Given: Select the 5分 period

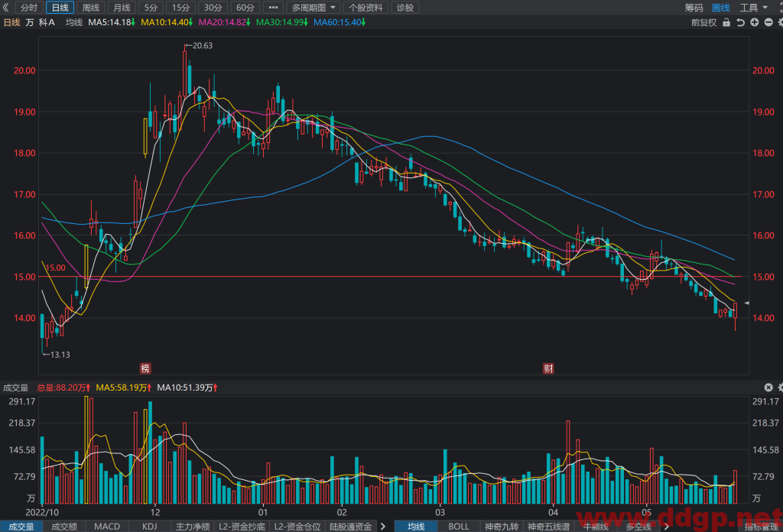Looking at the screenshot, I should pos(151,8).
